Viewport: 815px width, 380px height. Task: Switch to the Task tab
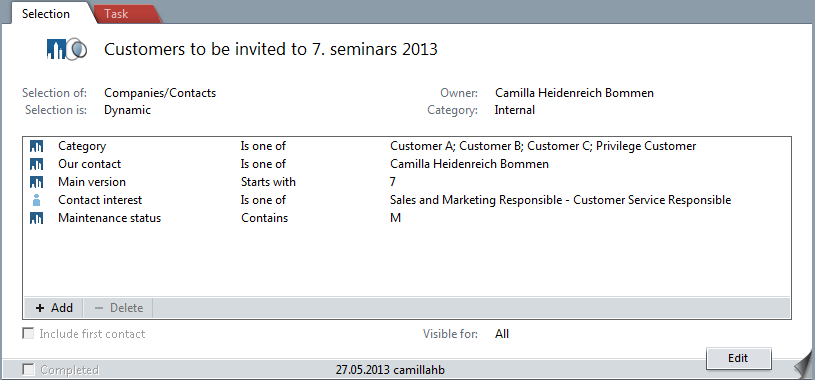116,14
